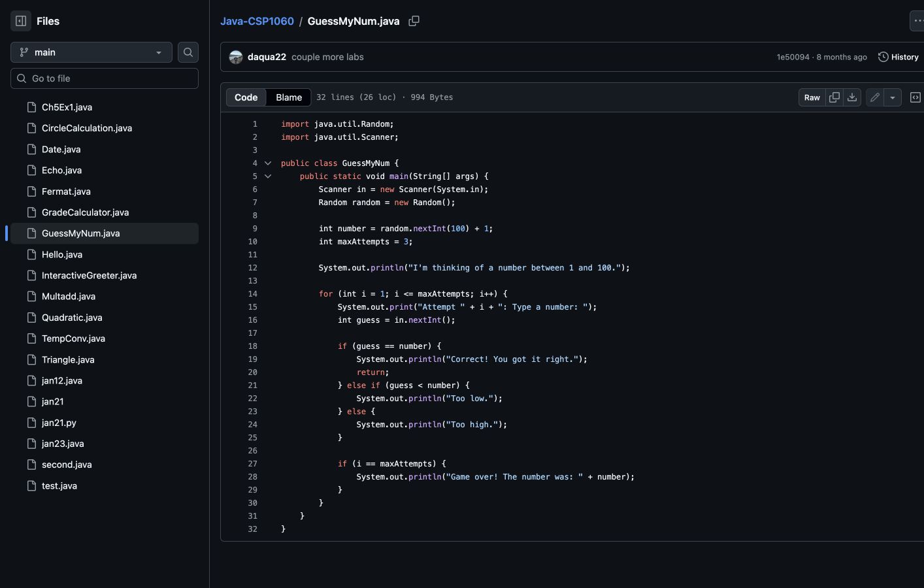This screenshot has height=588, width=924.
Task: Click daqua22's avatar image
Action: pyautogui.click(x=236, y=57)
